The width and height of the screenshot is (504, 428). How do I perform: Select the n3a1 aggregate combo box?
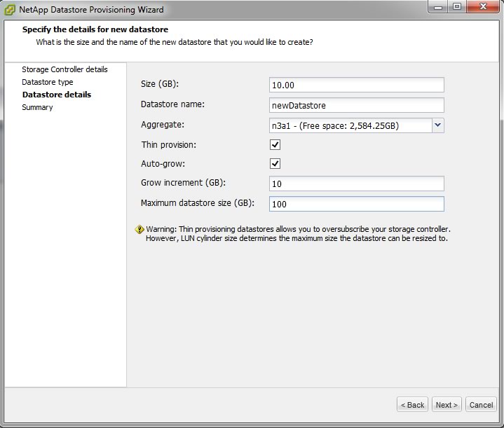349,125
